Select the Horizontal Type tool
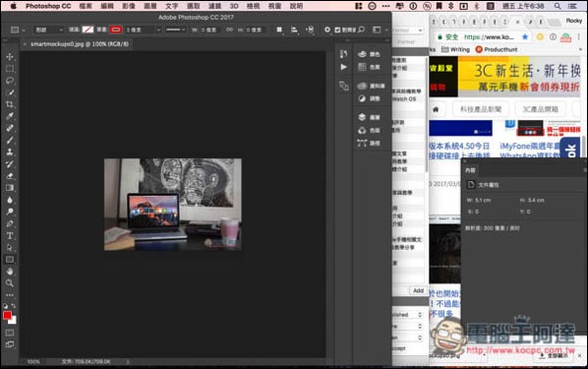The height and width of the screenshot is (369, 588). 10,236
